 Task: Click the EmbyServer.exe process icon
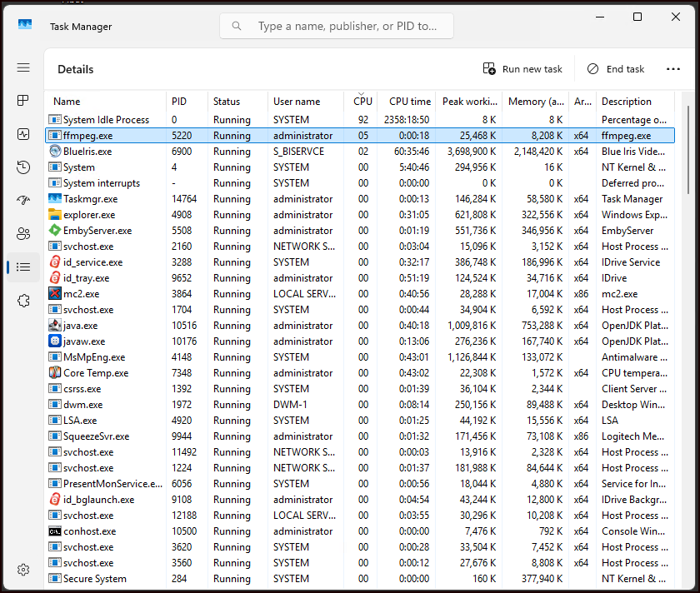(55, 231)
